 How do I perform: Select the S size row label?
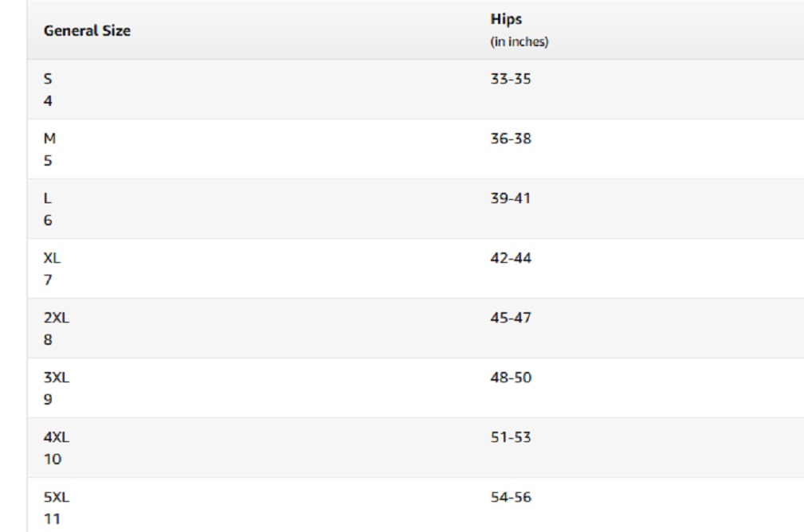(47, 80)
